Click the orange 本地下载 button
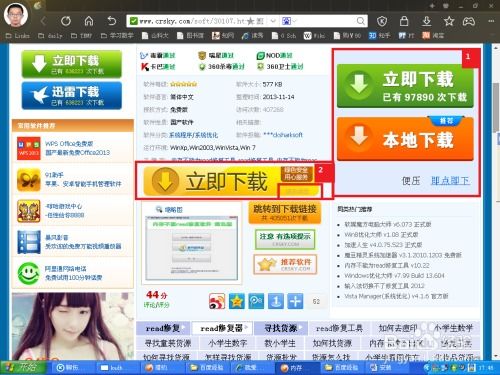The image size is (500, 375). (405, 139)
